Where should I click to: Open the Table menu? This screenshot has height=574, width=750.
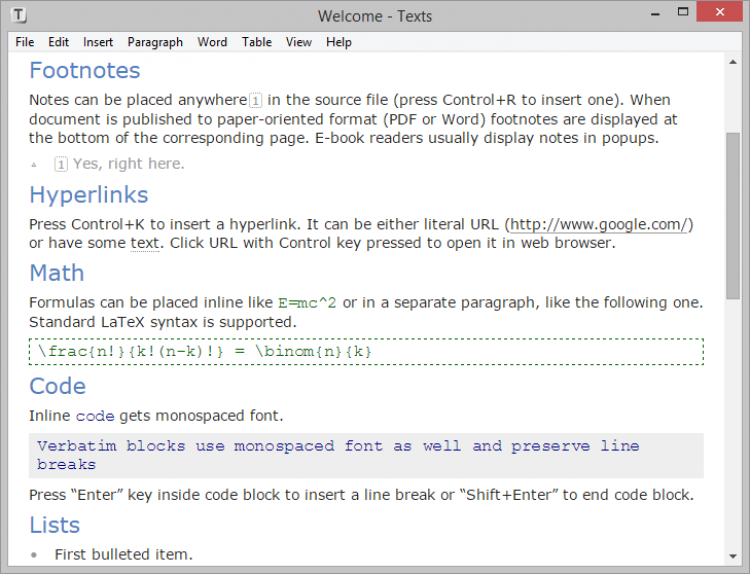pos(257,42)
